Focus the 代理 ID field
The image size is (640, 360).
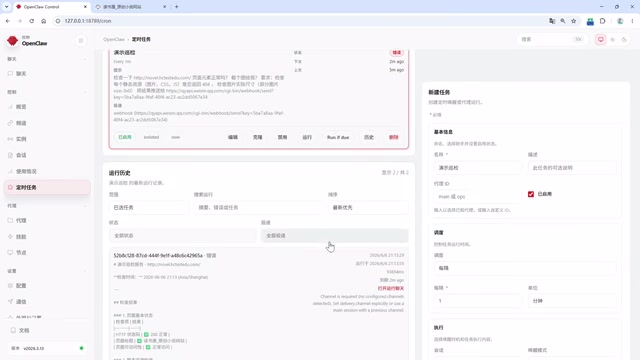click(x=478, y=196)
